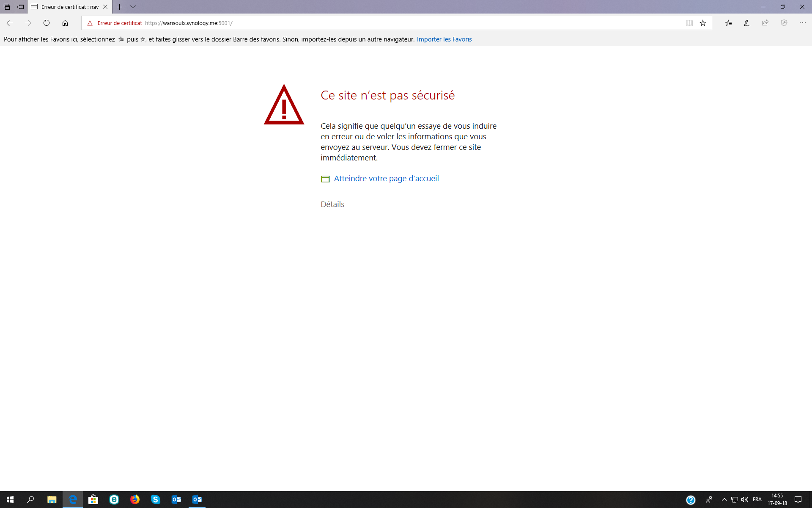
Task: Open the Settings and more ellipsis
Action: pos(802,23)
